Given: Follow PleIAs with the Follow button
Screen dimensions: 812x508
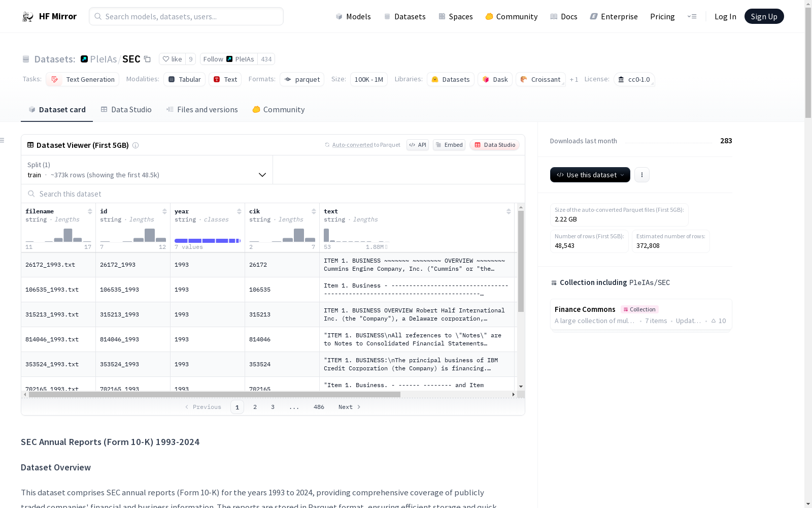Looking at the screenshot, I should coord(229,59).
